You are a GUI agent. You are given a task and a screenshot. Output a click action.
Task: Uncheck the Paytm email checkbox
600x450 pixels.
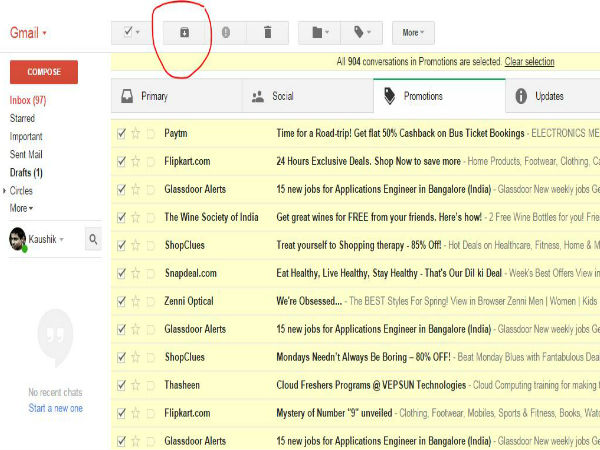click(121, 134)
